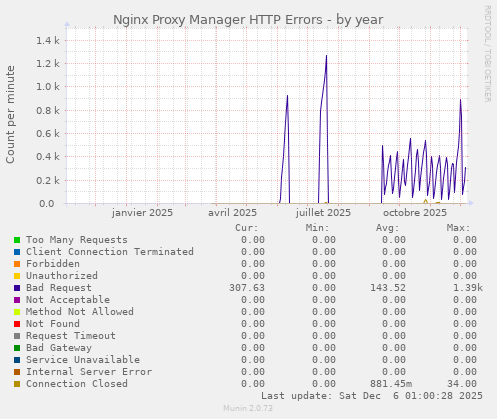The height and width of the screenshot is (419, 497).
Task: Click the 'Method Not Allowed' legend label
Action: [x=80, y=312]
